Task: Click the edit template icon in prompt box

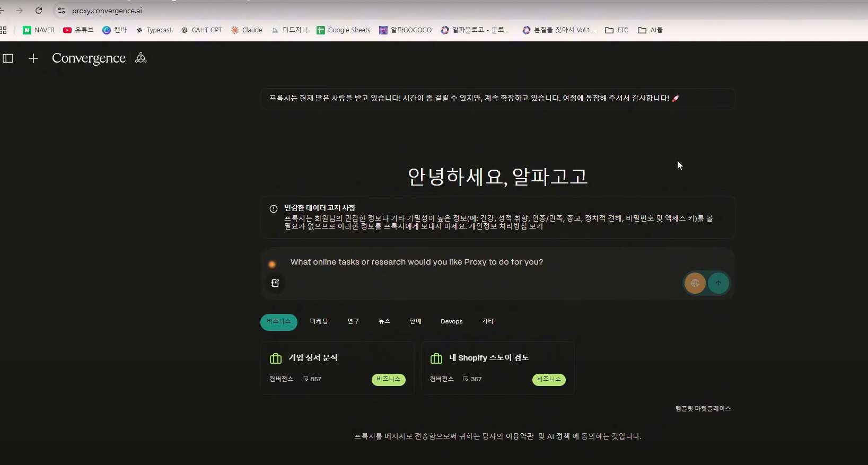Action: tap(275, 283)
